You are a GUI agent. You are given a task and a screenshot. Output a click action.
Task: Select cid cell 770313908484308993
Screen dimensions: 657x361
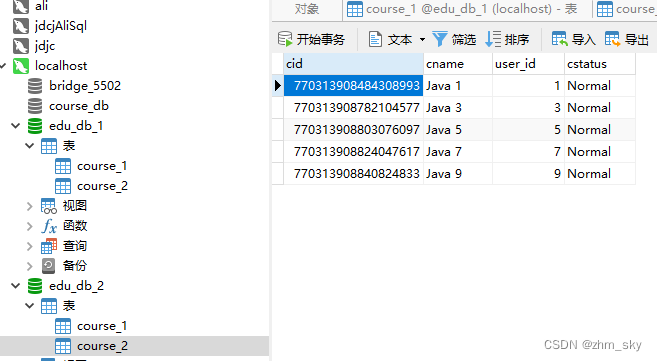353,86
